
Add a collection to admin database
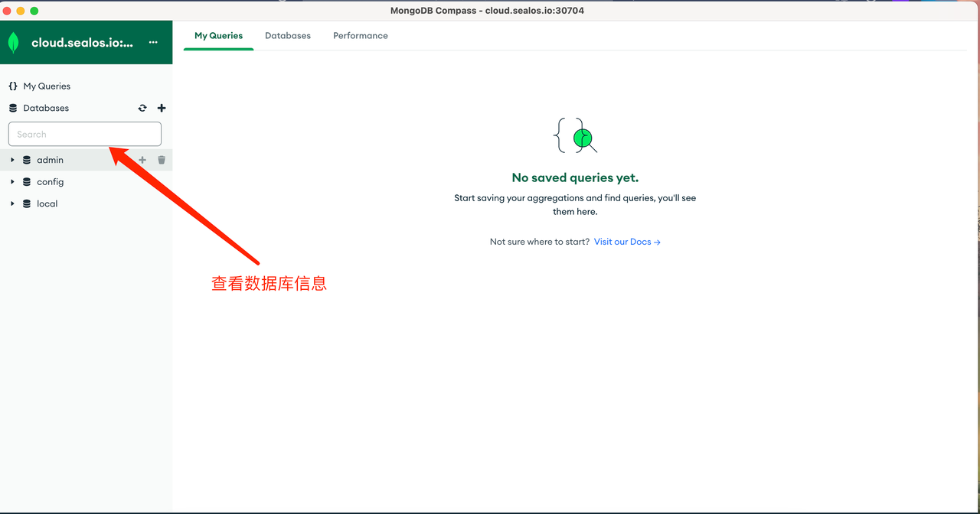142,160
